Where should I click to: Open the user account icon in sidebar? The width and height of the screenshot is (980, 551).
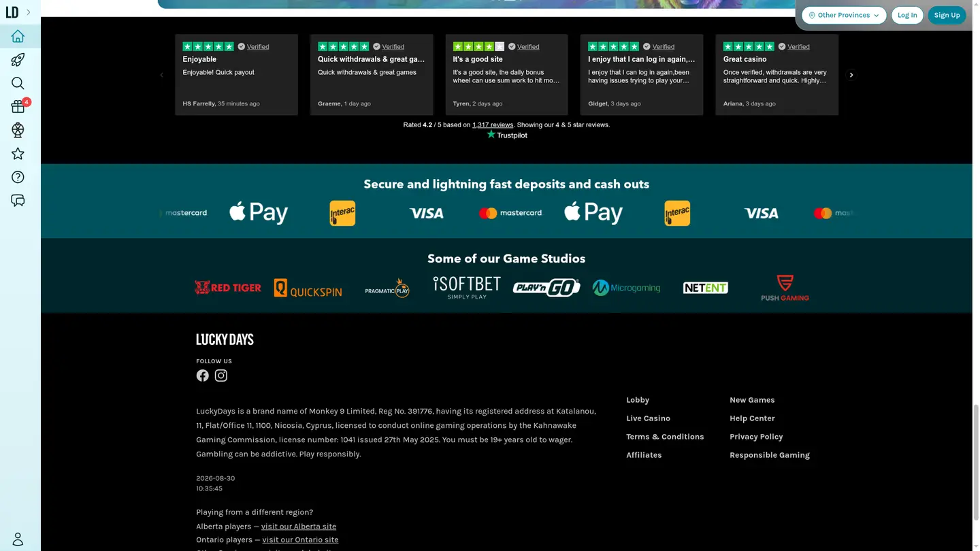18,539
